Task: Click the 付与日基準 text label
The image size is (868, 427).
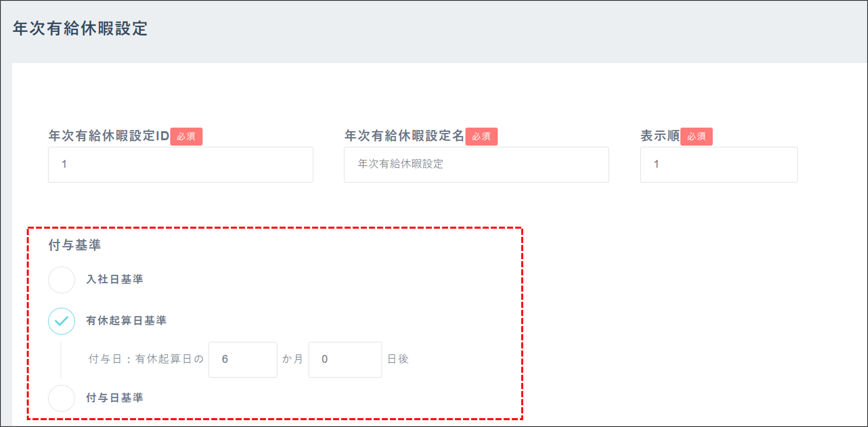Action: click(x=115, y=398)
